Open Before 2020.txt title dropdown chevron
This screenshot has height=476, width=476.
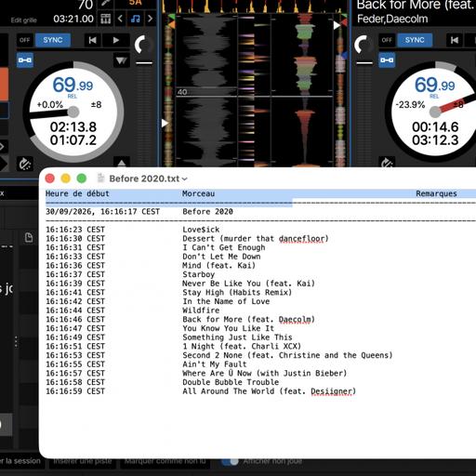pyautogui.click(x=185, y=178)
